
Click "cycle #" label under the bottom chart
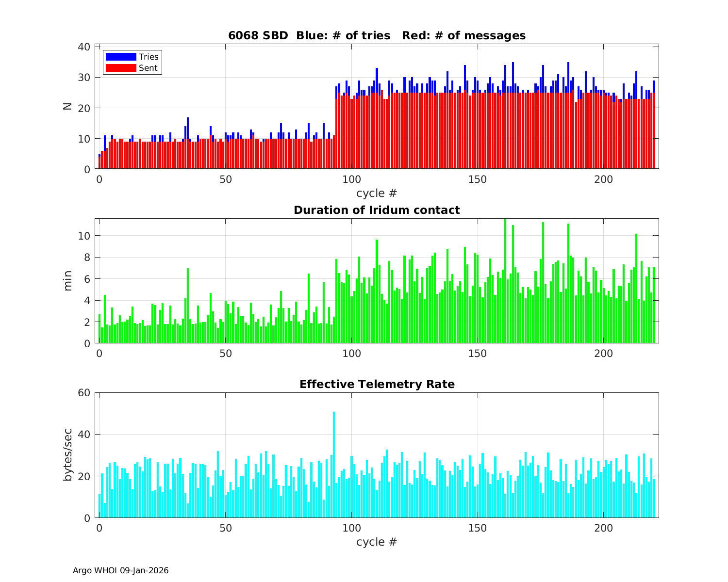377,542
